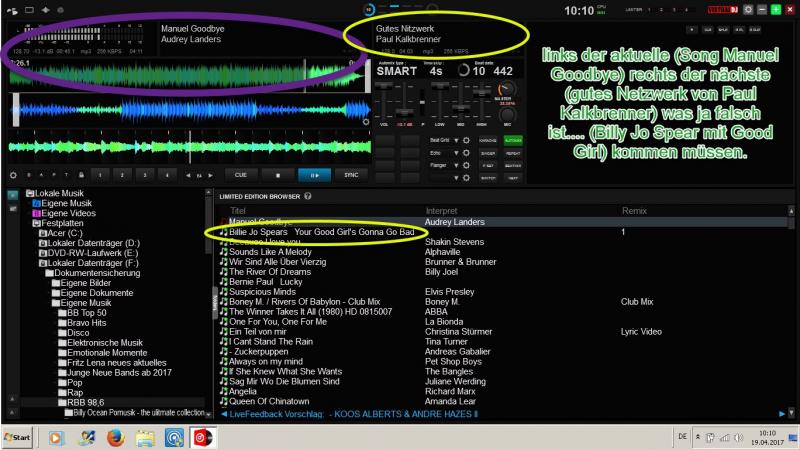Select the track The River Of Dreams
This screenshot has height=450, width=800.
click(x=270, y=272)
